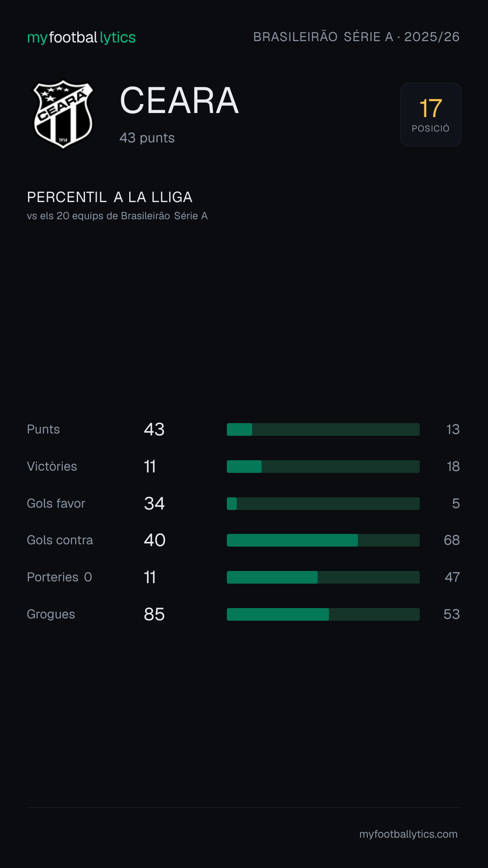The image size is (488, 868).
Task: Click the Gols contra percentile number 68
Action: [x=452, y=540]
